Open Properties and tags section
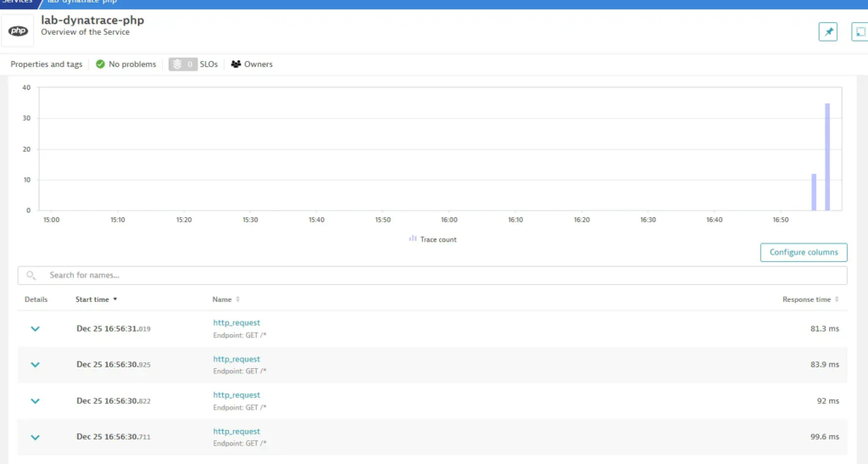Image resolution: width=868 pixels, height=464 pixels. 47,64
